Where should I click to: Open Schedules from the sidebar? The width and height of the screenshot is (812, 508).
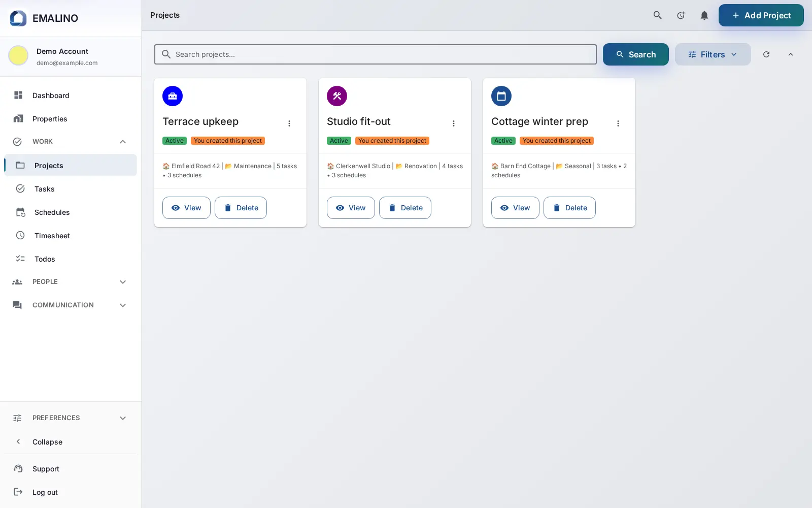[71, 212]
